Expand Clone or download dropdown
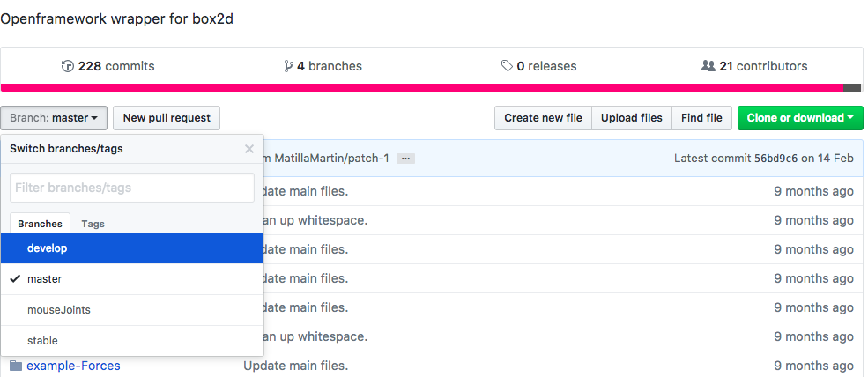 coord(800,118)
